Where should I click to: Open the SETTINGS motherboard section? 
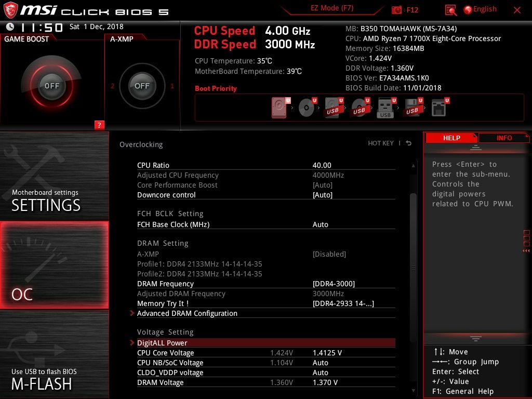click(54, 176)
